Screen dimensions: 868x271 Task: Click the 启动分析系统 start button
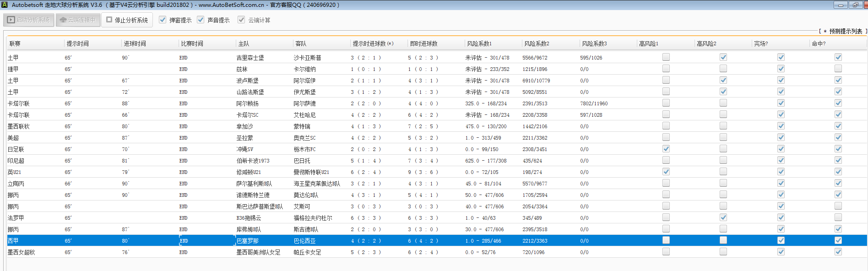29,20
